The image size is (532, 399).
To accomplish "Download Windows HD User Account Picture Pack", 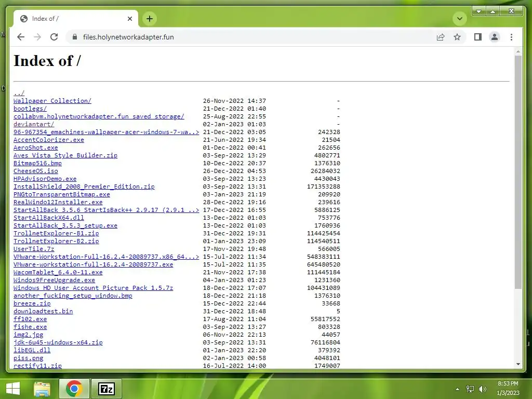I will tap(94, 288).
